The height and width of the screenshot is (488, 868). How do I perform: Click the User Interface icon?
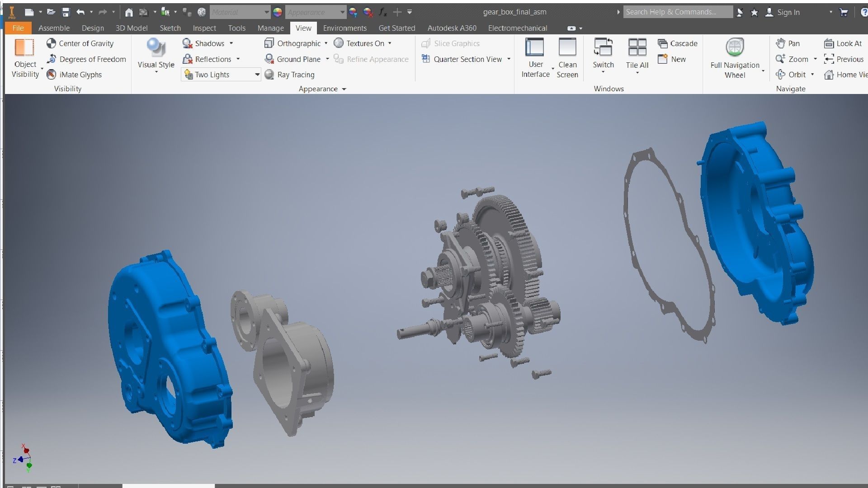(x=534, y=47)
